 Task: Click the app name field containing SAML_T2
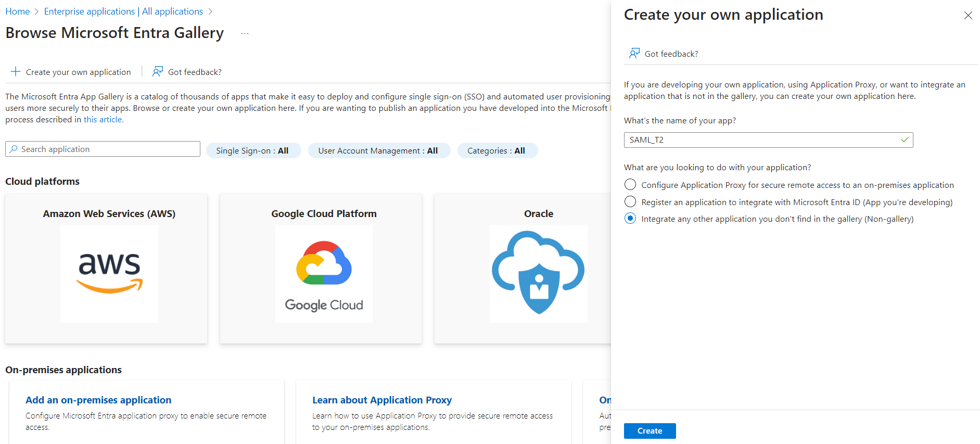tap(768, 139)
